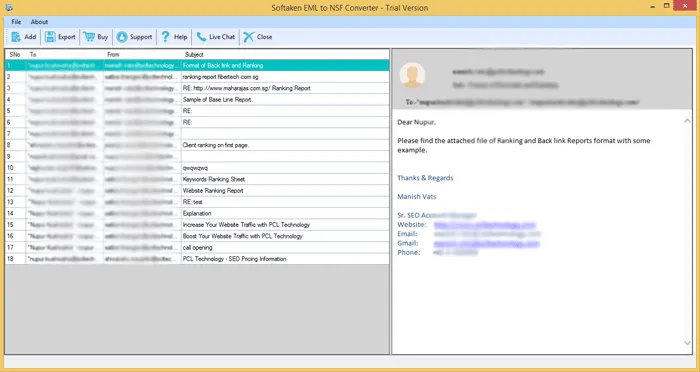Sort by the Subject column header

tap(285, 54)
